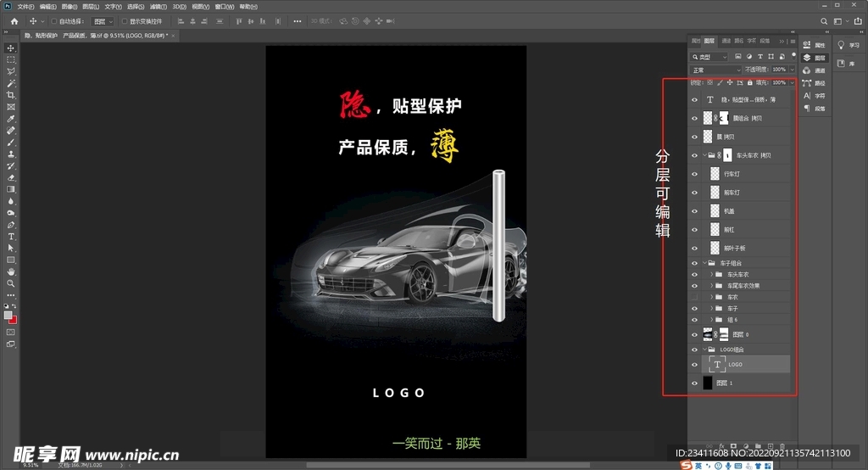Click the lock all padlock icon

pos(749,82)
